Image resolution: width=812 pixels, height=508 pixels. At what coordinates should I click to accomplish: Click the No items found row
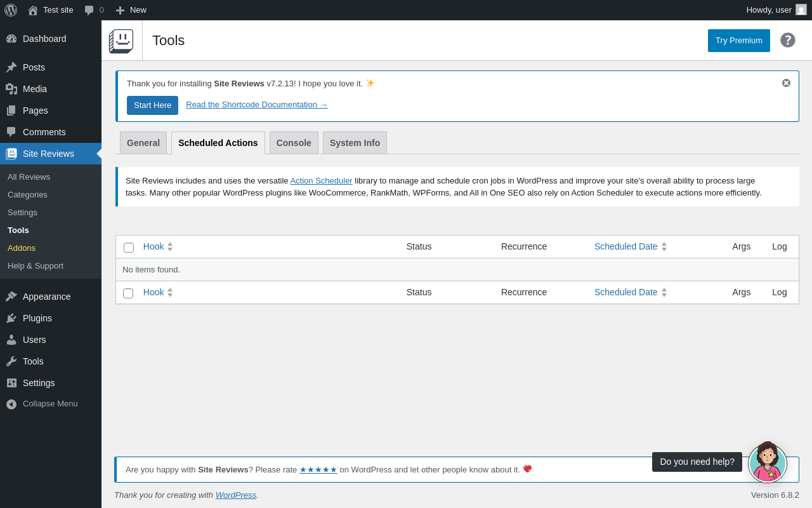click(457, 269)
